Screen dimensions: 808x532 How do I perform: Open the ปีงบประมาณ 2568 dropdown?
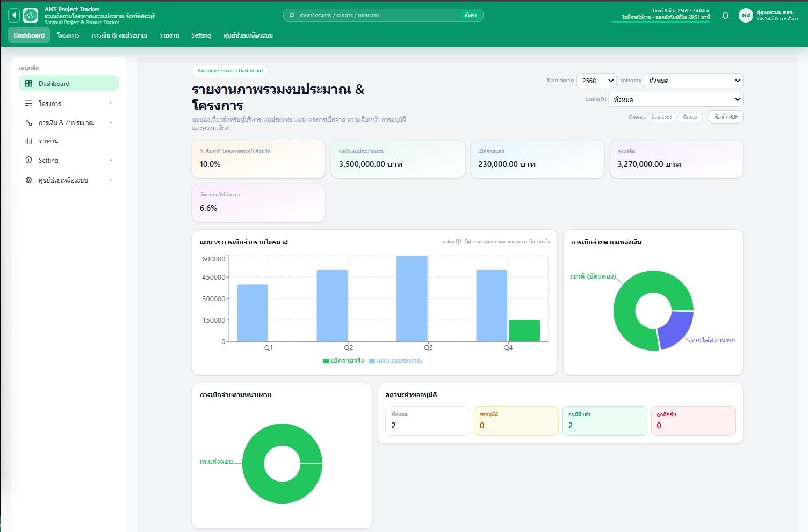(596, 80)
